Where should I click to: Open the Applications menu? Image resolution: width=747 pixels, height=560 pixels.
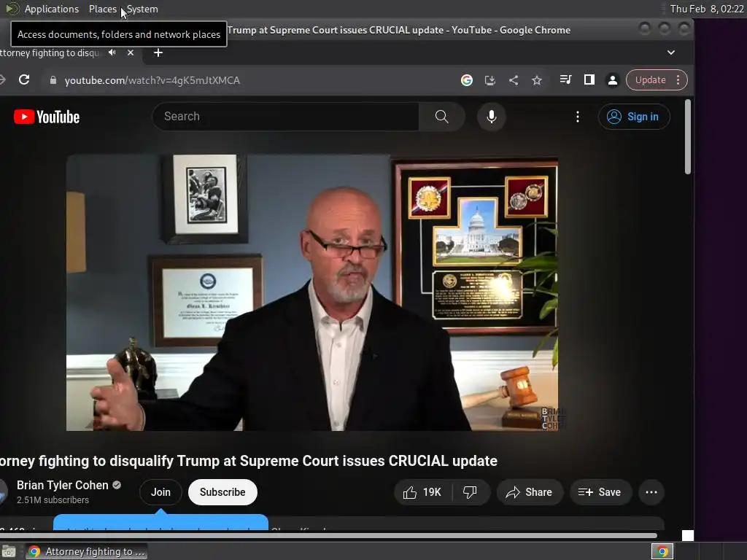[52, 9]
